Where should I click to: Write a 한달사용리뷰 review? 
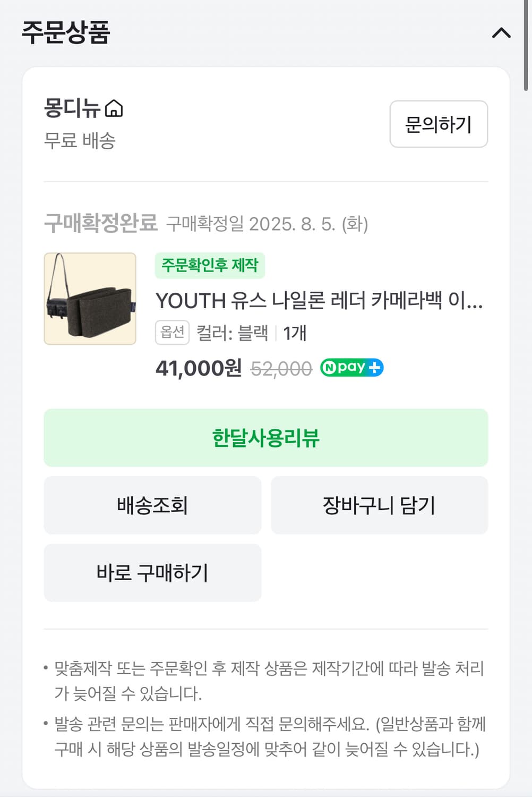(265, 438)
